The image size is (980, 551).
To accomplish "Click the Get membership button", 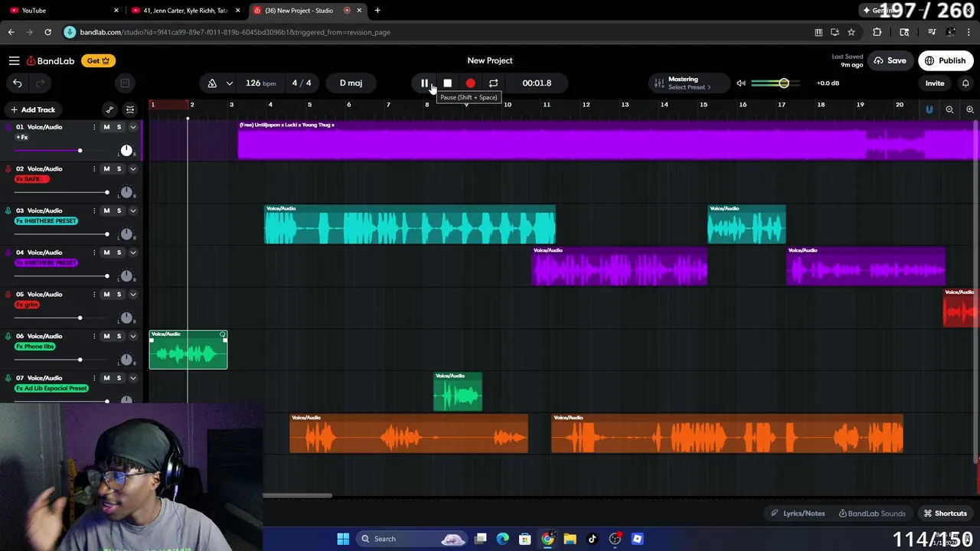I will (x=98, y=60).
